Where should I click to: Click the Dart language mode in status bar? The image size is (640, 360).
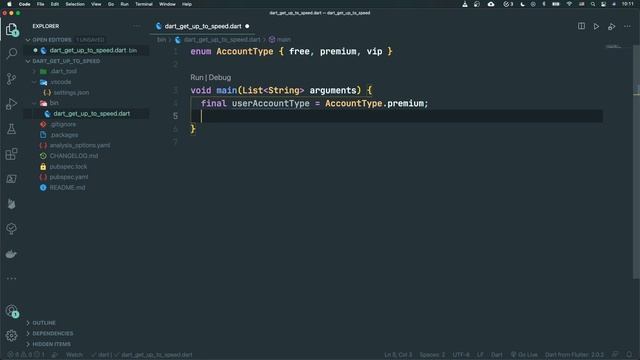click(x=497, y=355)
